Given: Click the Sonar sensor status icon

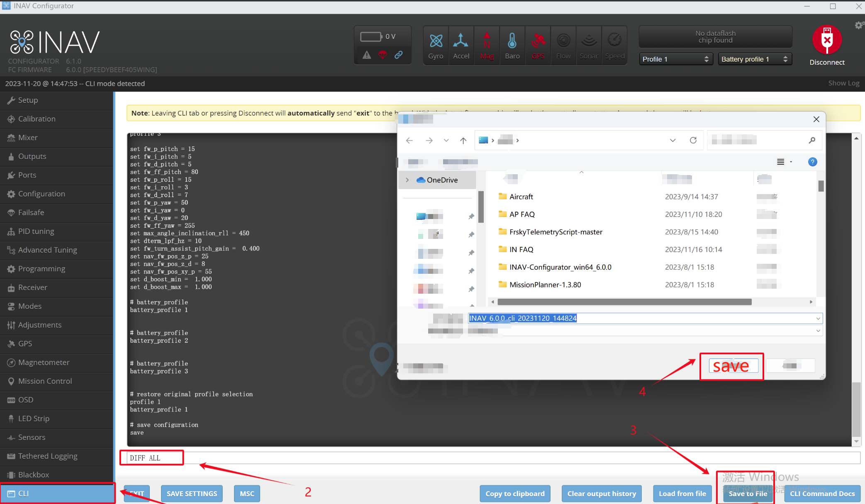Looking at the screenshot, I should pyautogui.click(x=589, y=46).
